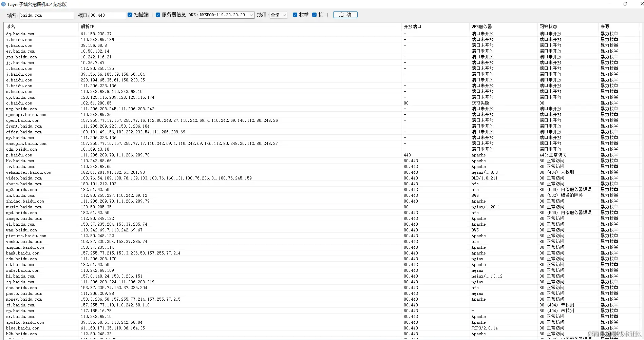Click the 启动 start button
644x340 pixels.
tap(345, 15)
